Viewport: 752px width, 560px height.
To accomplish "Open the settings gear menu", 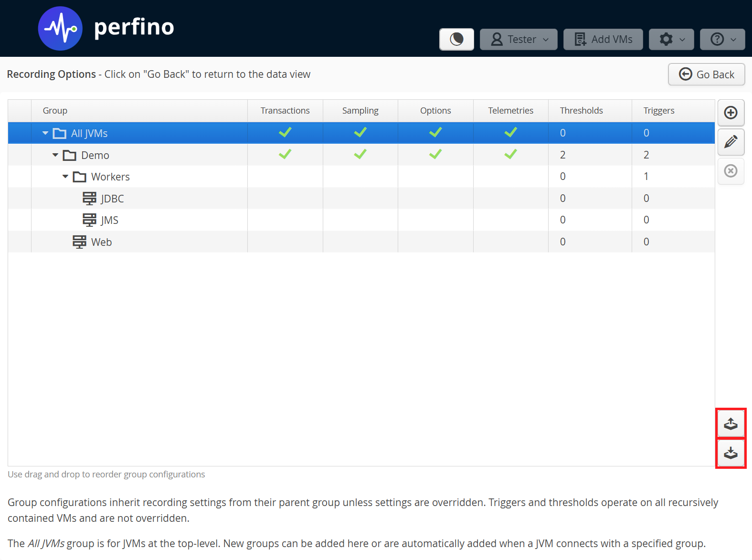I will tap(672, 39).
